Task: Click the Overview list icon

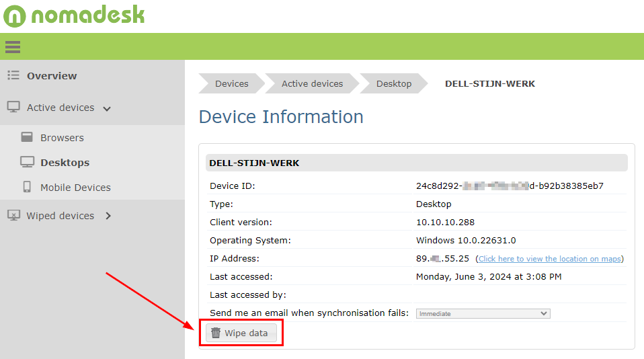Action: click(x=13, y=75)
